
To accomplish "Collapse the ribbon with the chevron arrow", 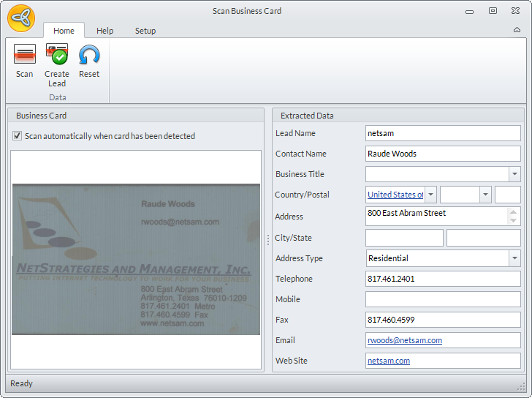I will point(517,31).
